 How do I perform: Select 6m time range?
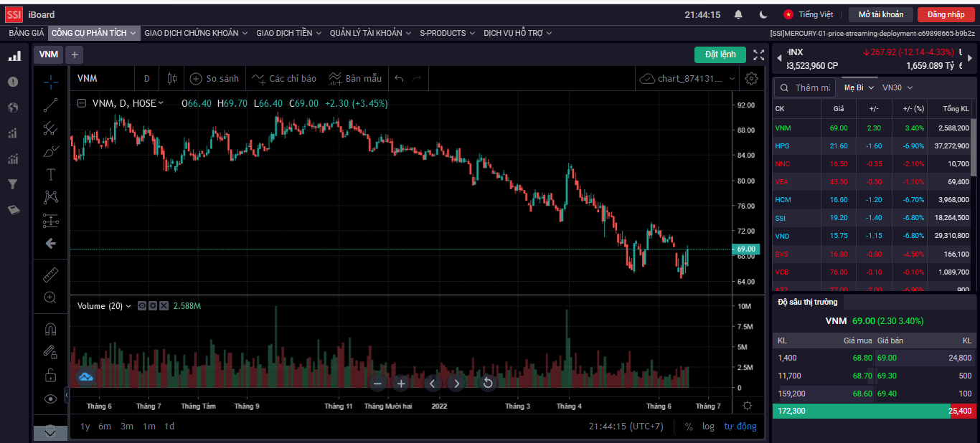pos(105,427)
